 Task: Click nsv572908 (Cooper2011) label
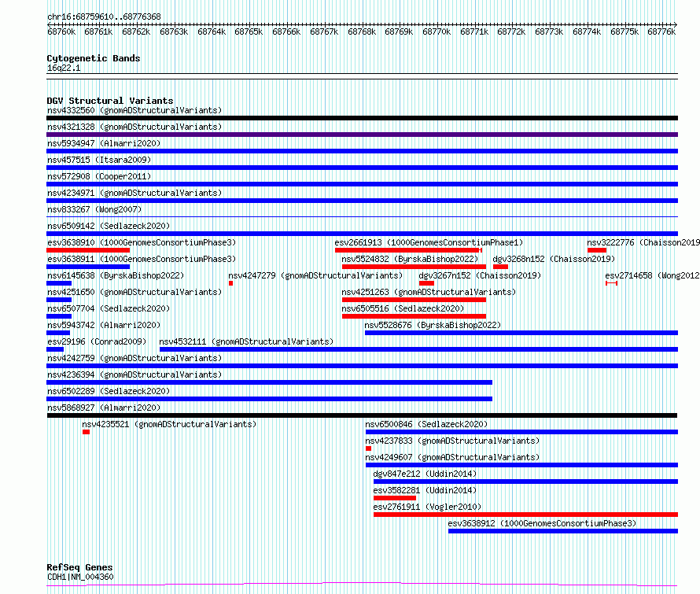pos(99,176)
